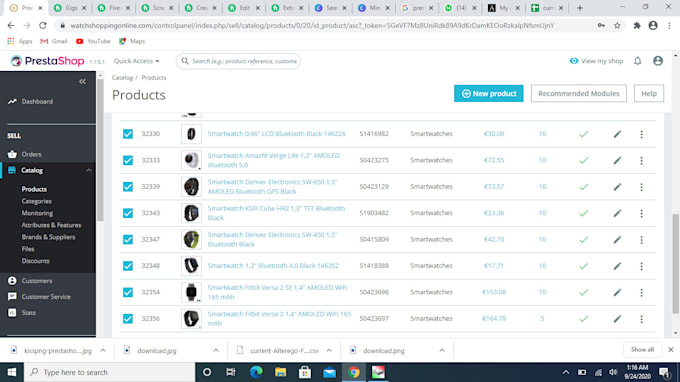Uncheck product 32339 checkbox
The height and width of the screenshot is (382, 680).
tap(128, 187)
